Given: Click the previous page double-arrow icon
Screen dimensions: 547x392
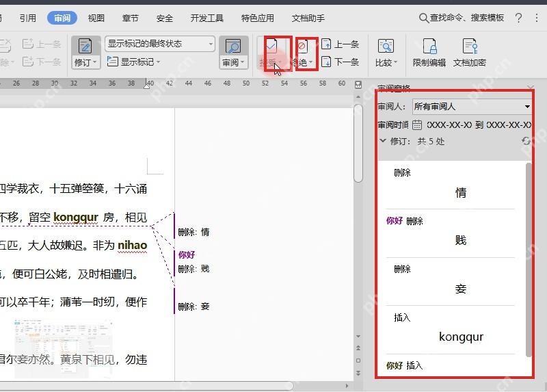Looking at the screenshot, I should tap(358, 348).
